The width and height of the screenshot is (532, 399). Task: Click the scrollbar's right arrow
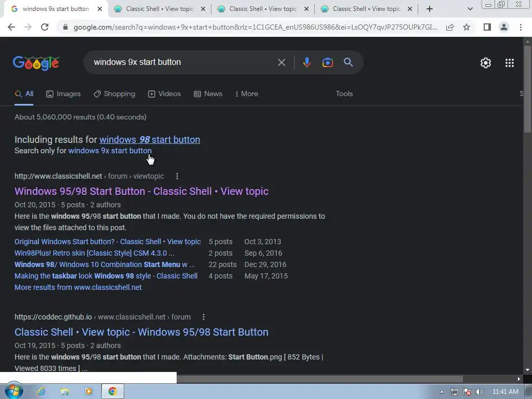coord(519,379)
